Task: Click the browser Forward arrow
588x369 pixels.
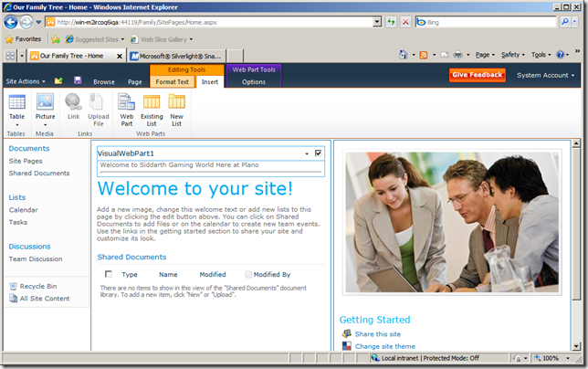Action: [x=26, y=22]
